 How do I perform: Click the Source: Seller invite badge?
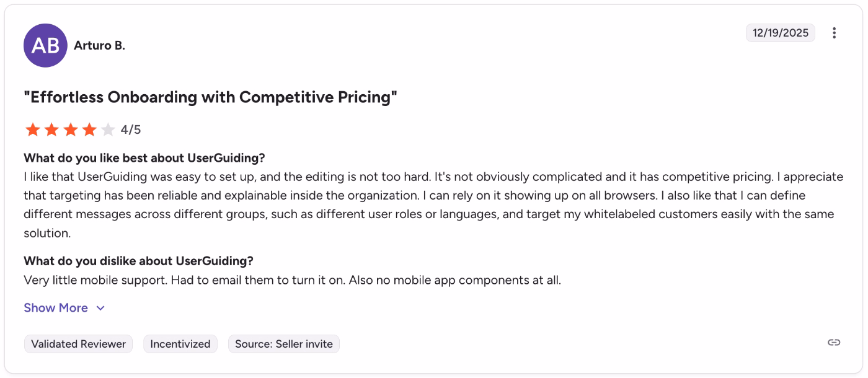283,343
